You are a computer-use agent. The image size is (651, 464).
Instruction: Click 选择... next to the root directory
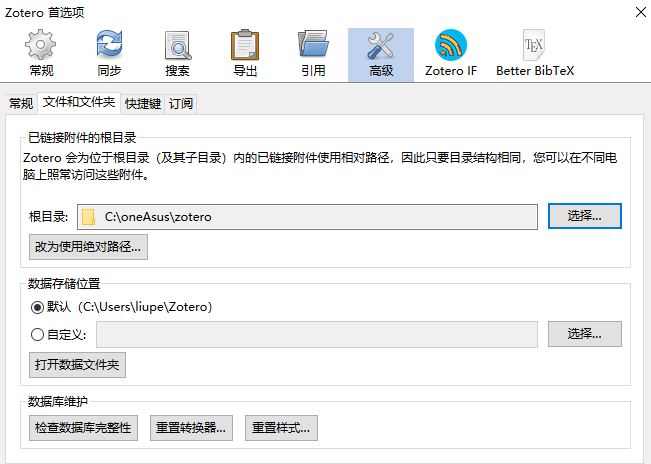pos(585,216)
